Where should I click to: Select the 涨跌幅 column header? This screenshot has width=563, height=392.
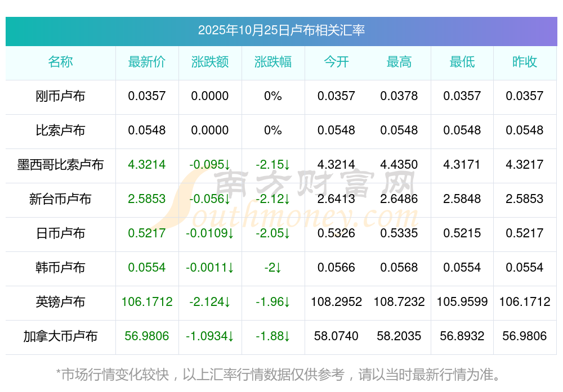(x=273, y=62)
